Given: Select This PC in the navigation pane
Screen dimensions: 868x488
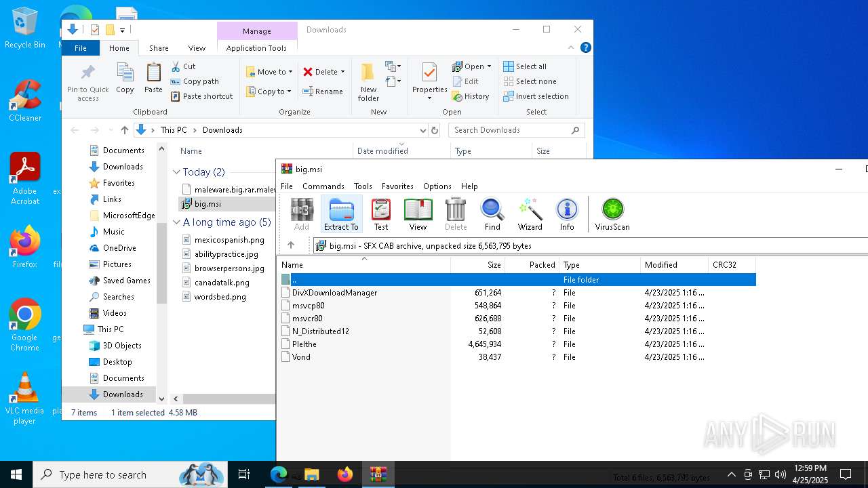Looking at the screenshot, I should click(x=110, y=329).
